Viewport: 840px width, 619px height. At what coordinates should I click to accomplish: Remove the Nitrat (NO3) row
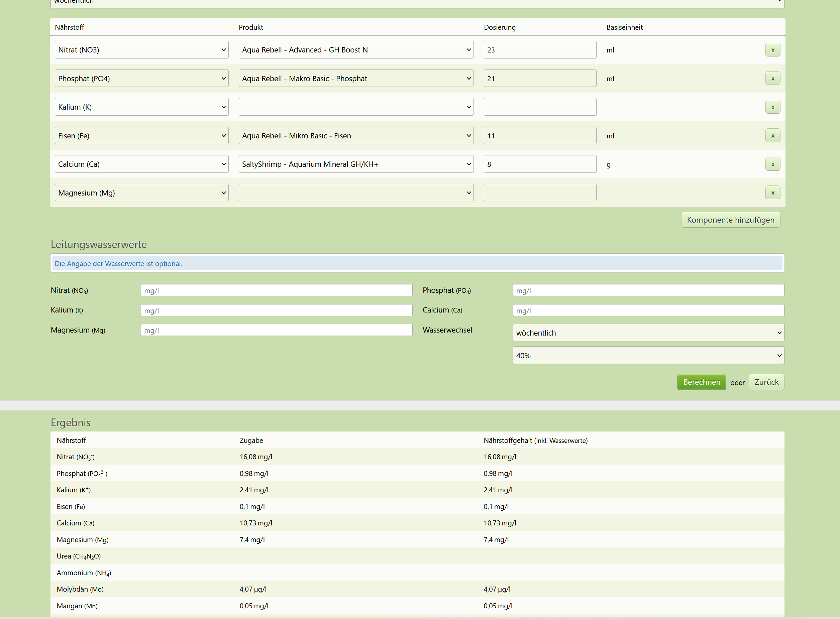(772, 50)
